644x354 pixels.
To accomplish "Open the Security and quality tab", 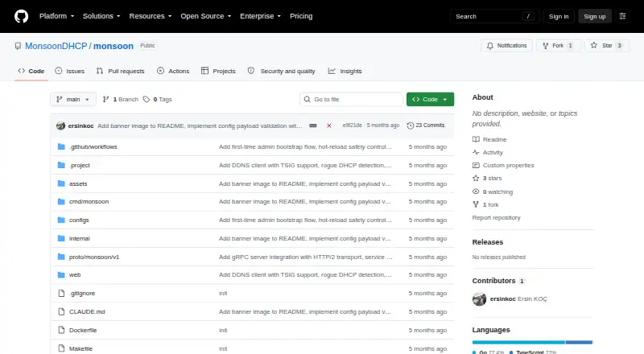I will tap(281, 71).
